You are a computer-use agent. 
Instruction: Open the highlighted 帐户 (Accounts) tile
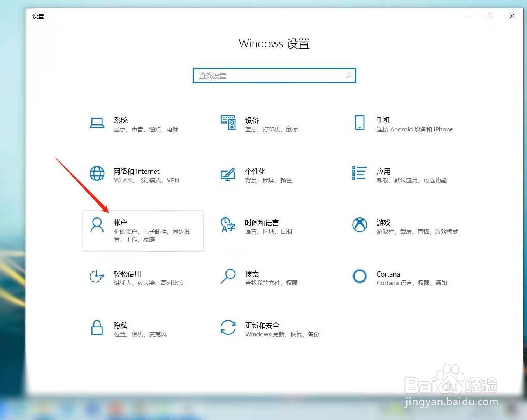click(x=143, y=230)
